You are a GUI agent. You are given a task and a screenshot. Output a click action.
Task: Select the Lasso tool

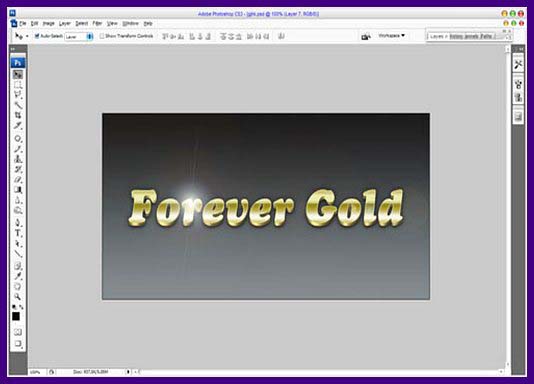[18, 95]
